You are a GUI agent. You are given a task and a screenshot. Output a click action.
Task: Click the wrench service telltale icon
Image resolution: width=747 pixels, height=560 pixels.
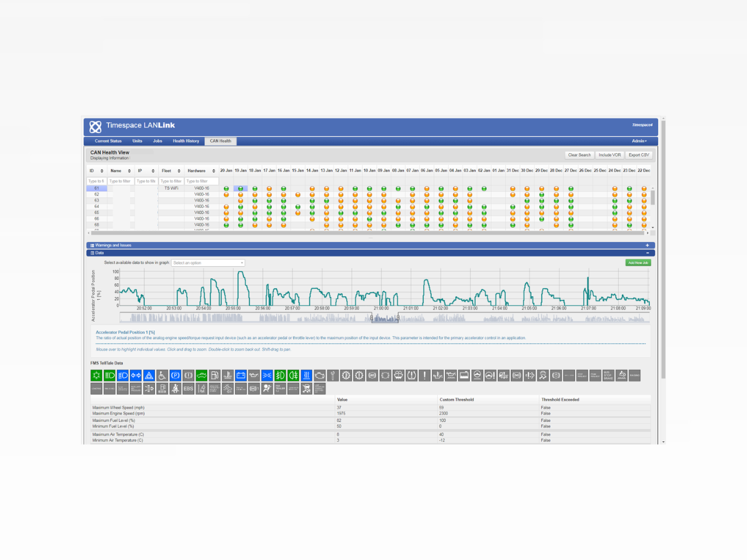(333, 375)
